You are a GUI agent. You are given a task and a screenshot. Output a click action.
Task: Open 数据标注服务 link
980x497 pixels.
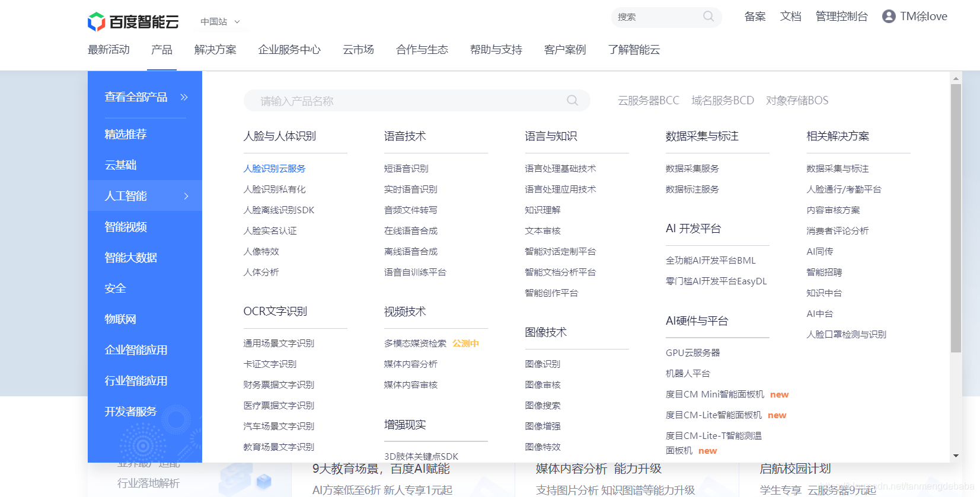click(x=692, y=190)
